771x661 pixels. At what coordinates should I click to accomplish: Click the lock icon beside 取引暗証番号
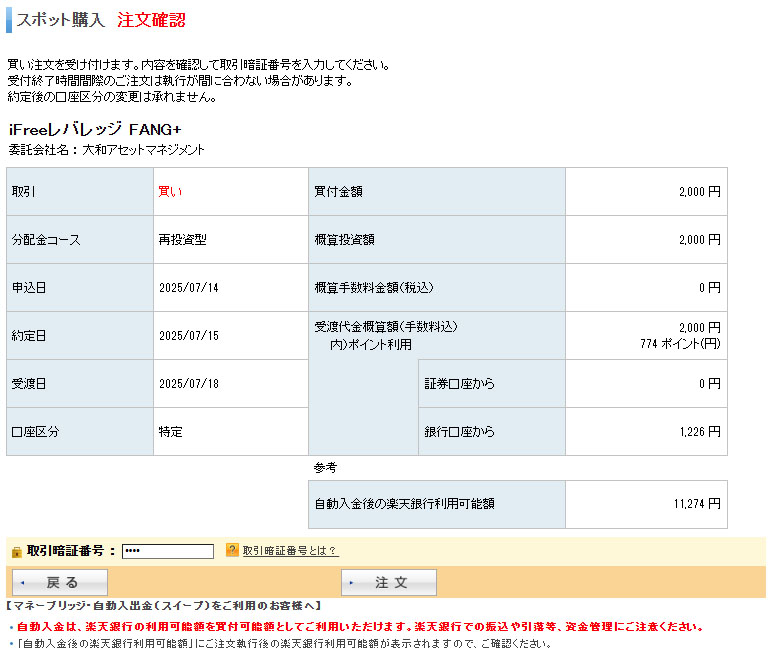pos(16,551)
